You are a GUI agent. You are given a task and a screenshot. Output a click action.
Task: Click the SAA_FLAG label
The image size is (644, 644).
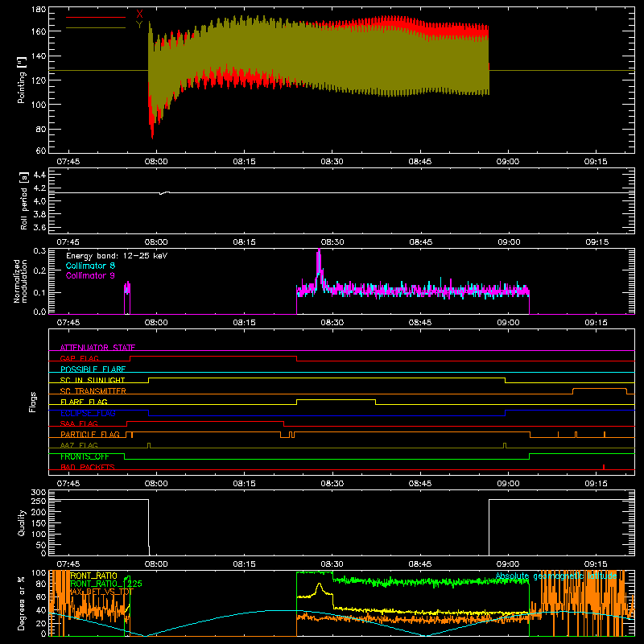(79, 423)
